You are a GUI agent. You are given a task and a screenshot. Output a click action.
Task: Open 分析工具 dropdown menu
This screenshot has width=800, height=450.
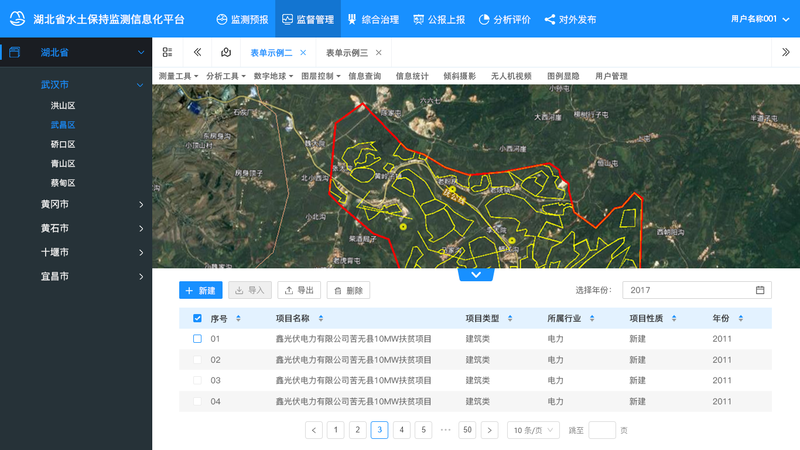pos(226,76)
